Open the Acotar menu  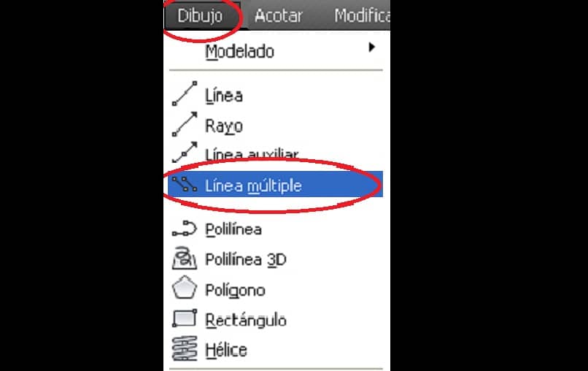(x=278, y=16)
